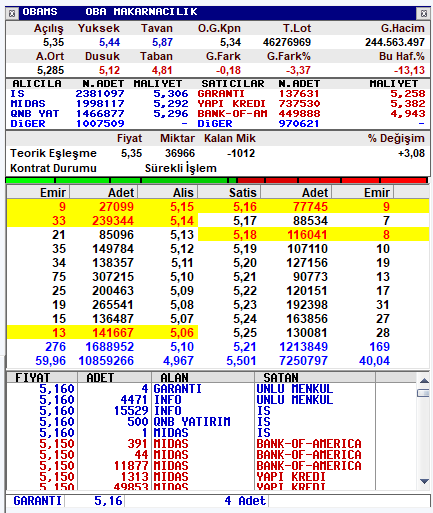Click ask quantity 116041
The height and width of the screenshot is (513, 433).
click(307, 235)
